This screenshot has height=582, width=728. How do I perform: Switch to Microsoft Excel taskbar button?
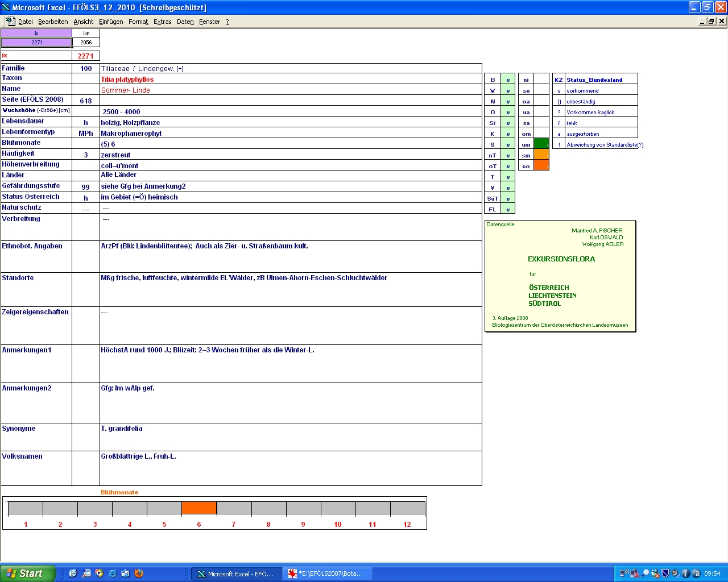(235, 573)
